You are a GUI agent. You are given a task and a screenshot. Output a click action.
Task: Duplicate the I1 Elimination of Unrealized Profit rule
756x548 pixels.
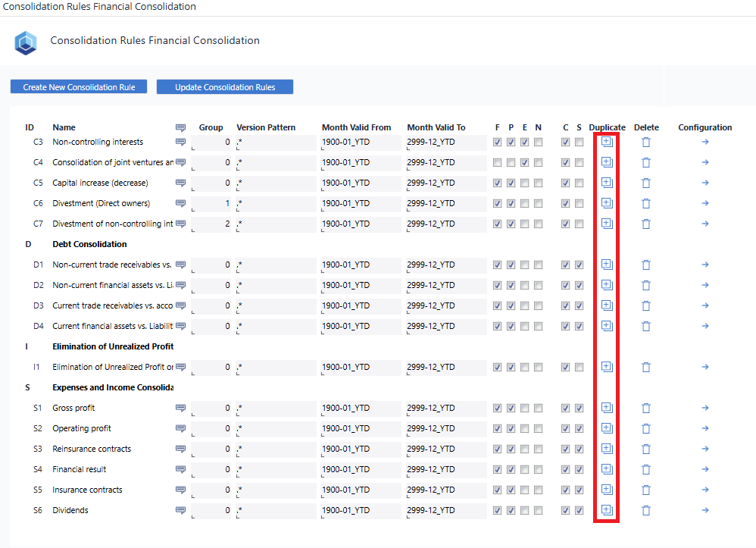(x=606, y=367)
